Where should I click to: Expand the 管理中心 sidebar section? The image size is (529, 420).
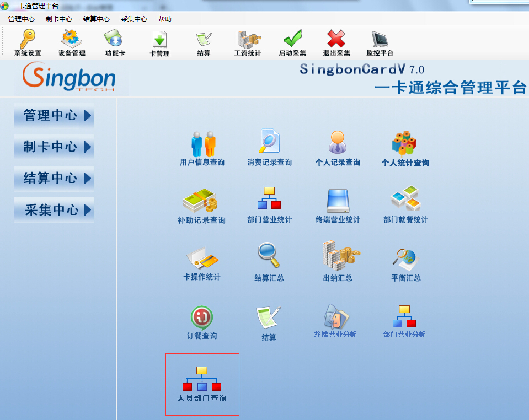tap(55, 116)
